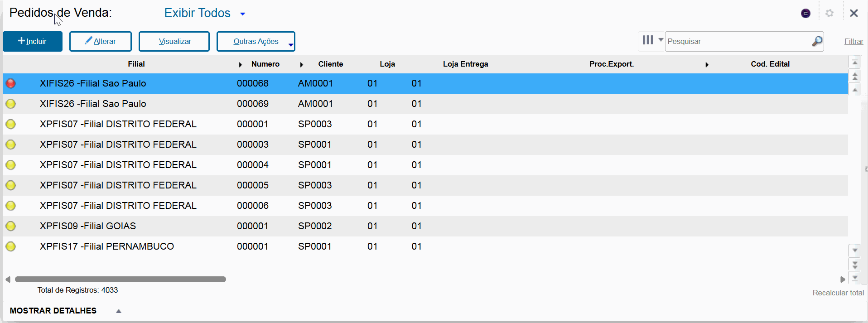Click single up arrow scroll icon
Screen dimensions: 868x323
point(855,90)
